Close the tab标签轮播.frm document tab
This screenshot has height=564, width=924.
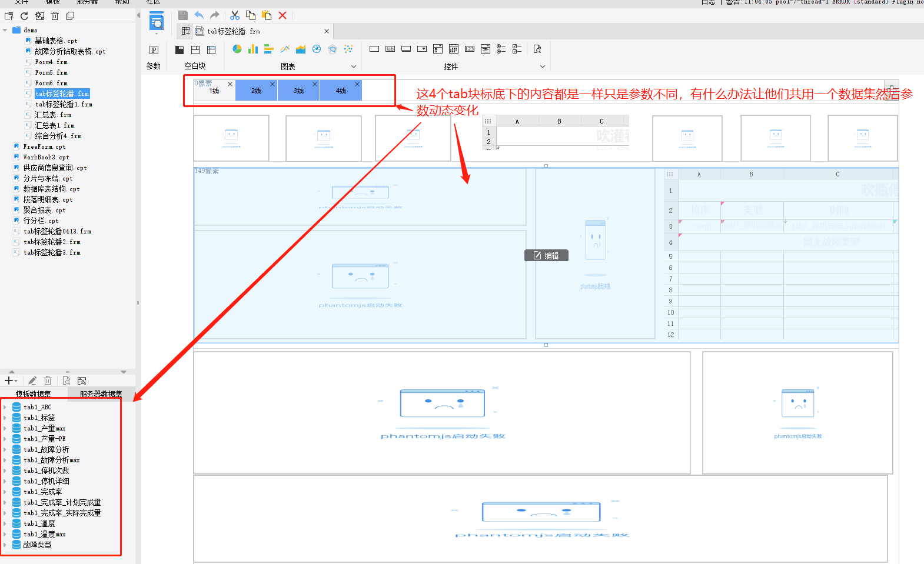[327, 31]
